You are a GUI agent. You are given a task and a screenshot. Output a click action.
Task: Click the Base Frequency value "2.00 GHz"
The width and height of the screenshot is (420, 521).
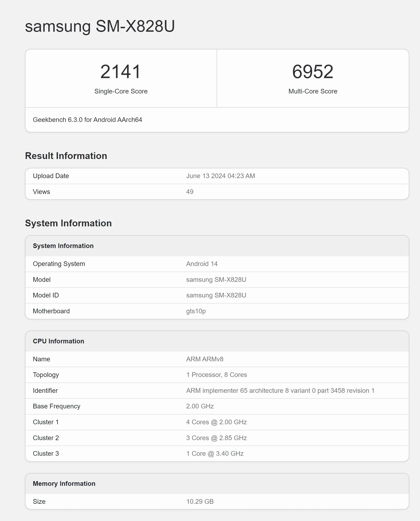(200, 406)
